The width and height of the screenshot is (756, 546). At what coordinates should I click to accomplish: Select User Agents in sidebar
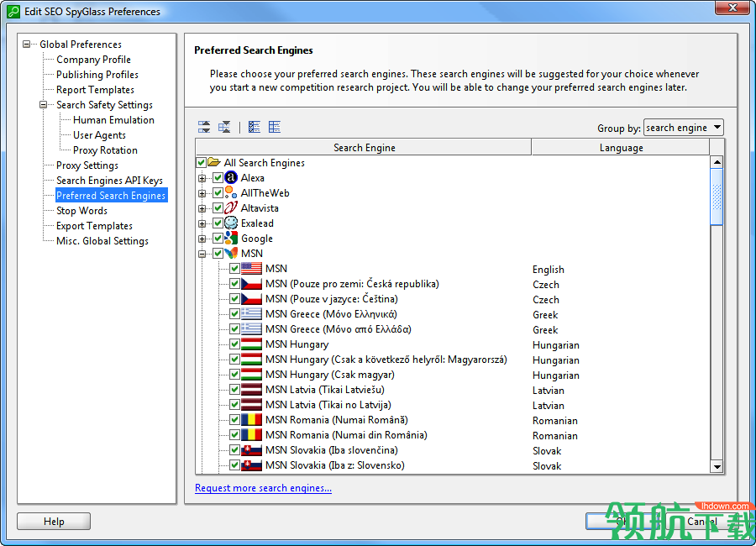99,135
